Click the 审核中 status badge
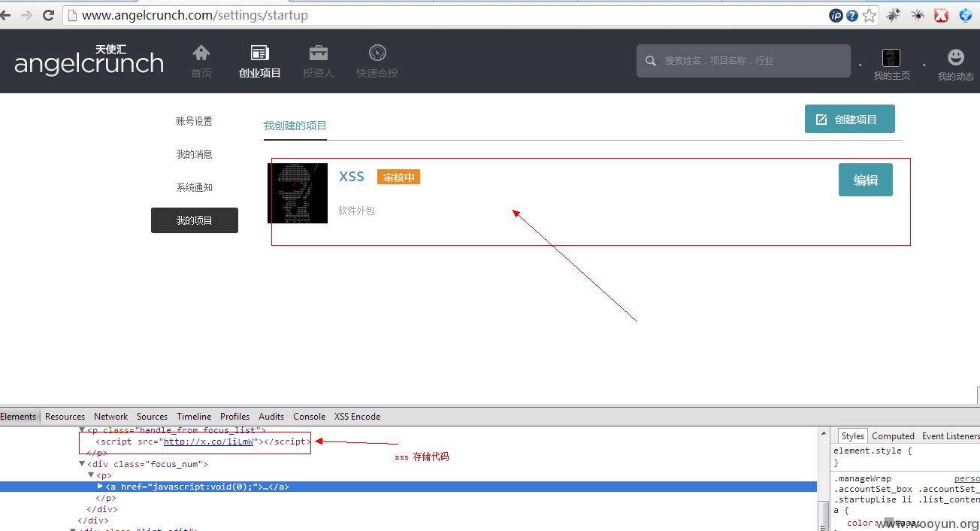This screenshot has width=980, height=531. [x=398, y=178]
